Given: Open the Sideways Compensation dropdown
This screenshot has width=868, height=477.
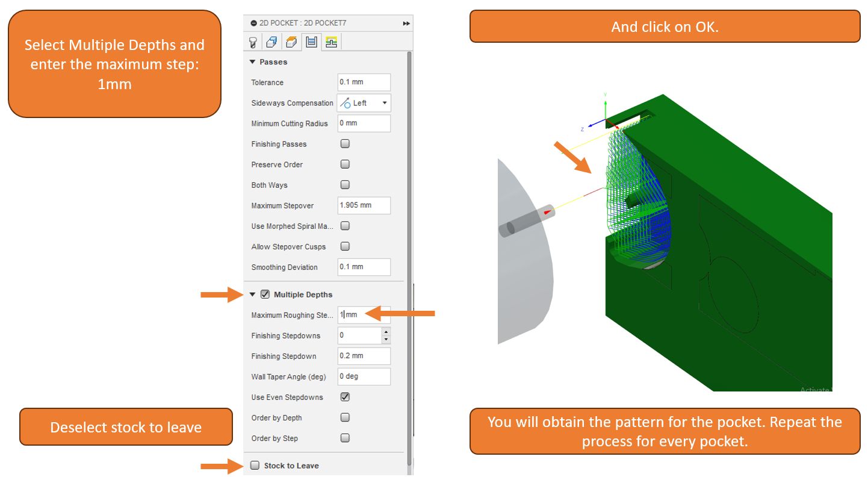Looking at the screenshot, I should click(364, 103).
